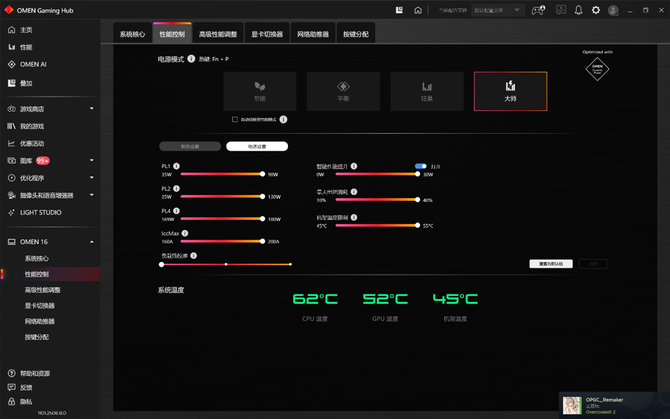Switch to the 高级性能调整 tab
Image resolution: width=670 pixels, height=419 pixels.
218,34
